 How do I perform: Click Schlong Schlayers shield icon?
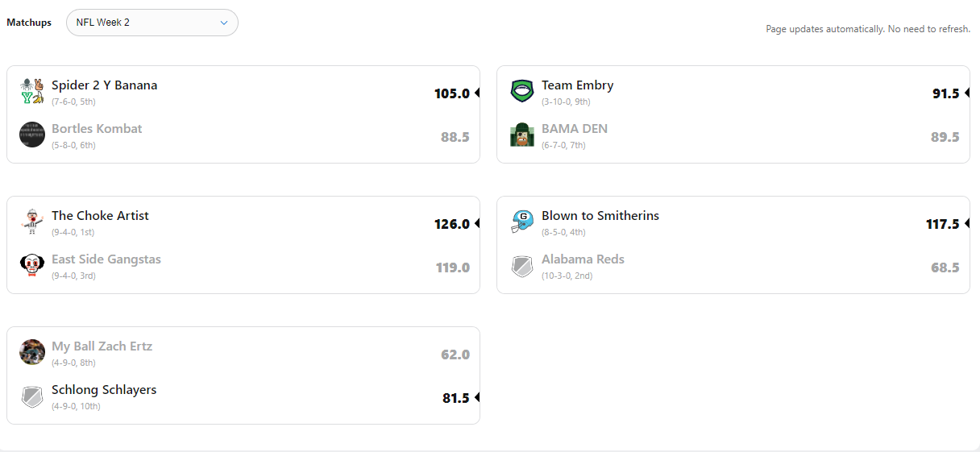coord(32,396)
